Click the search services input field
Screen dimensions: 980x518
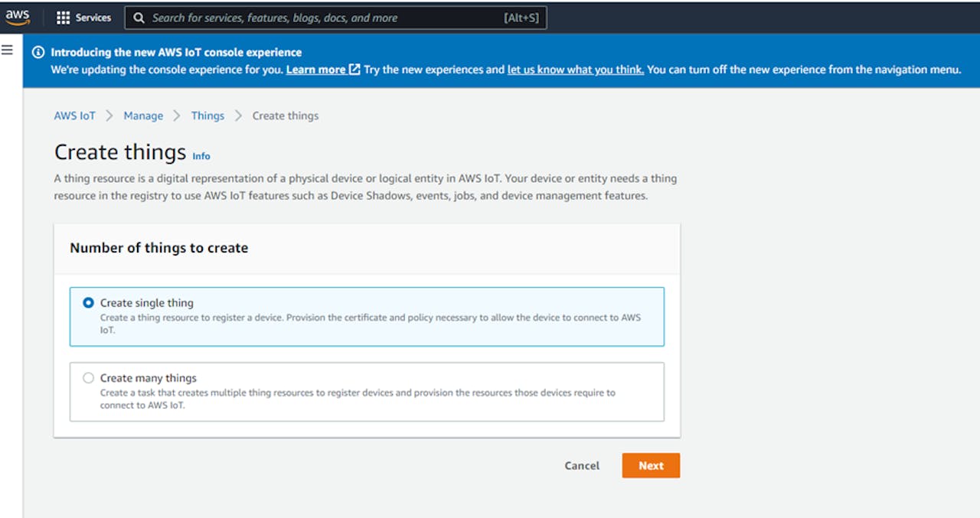(335, 18)
